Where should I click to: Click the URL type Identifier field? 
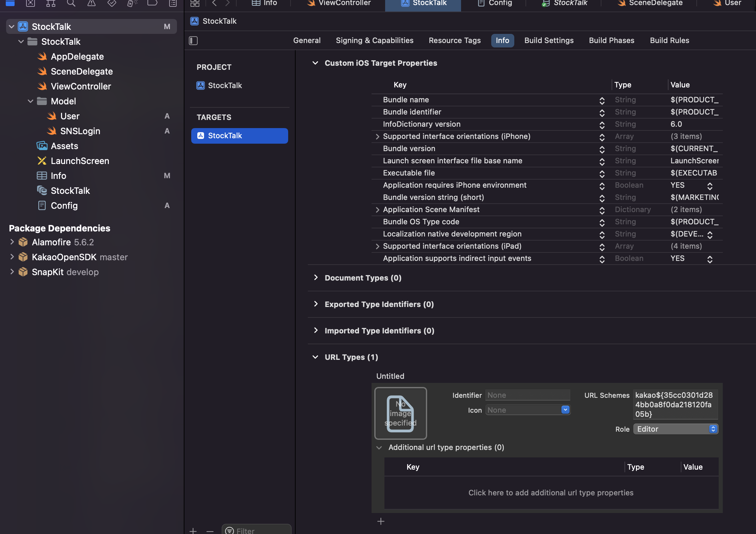pos(527,395)
